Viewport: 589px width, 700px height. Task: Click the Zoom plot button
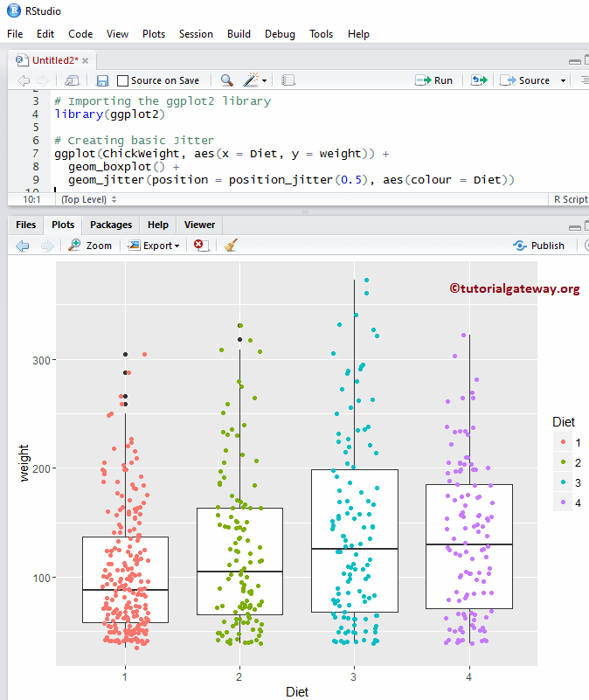point(90,245)
